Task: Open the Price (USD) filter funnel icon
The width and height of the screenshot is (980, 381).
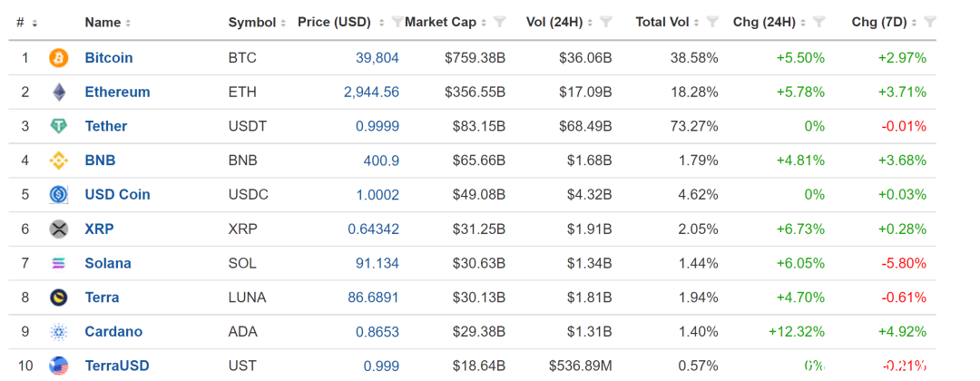Action: [397, 23]
